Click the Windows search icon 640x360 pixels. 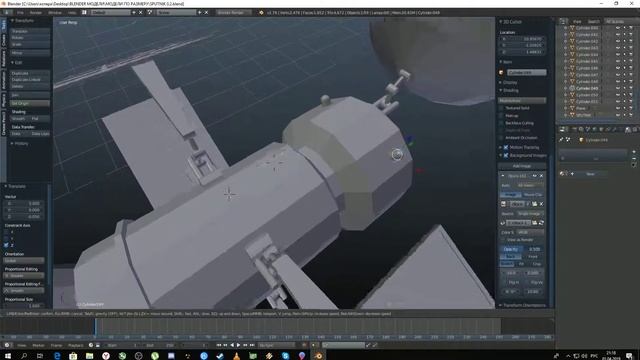(x=24, y=356)
